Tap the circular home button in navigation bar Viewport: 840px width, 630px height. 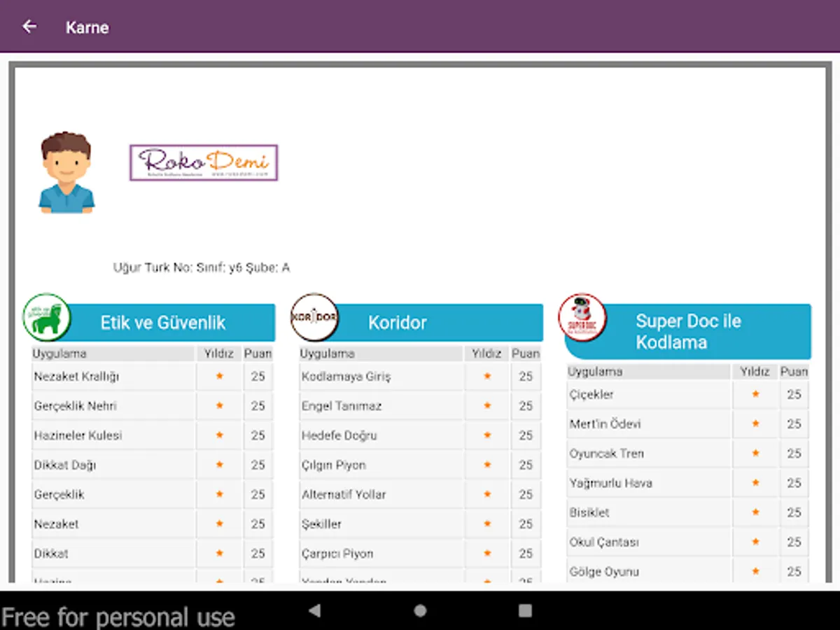click(420, 610)
